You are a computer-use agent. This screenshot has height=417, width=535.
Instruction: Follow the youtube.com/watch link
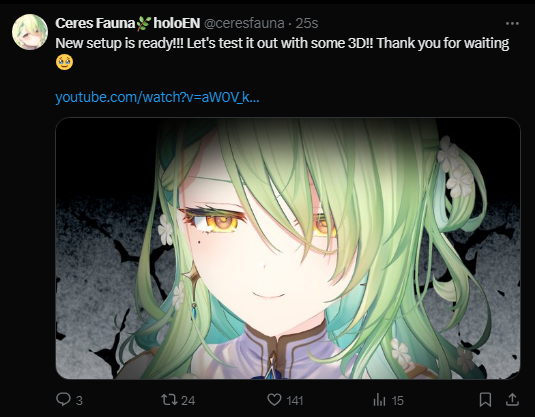pos(157,97)
